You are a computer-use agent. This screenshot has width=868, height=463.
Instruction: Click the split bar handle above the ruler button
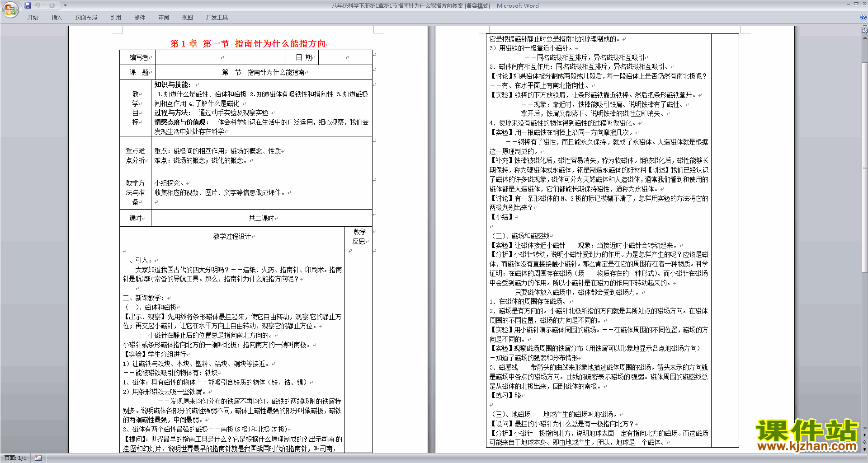tap(865, 26)
